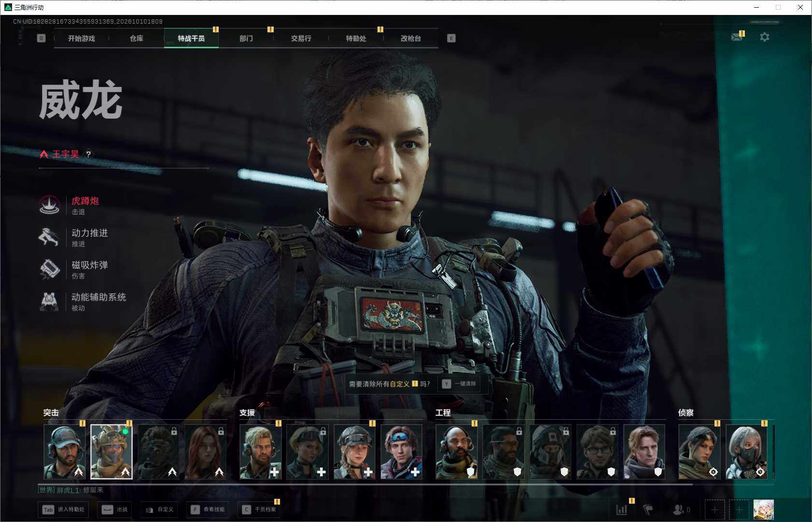Select the blue-goggles operator under 支援
This screenshot has height=522, width=812.
[x=401, y=452]
